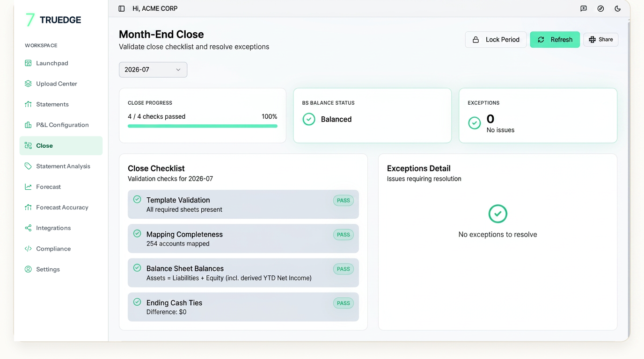This screenshot has height=359, width=644.
Task: Open the 2026-07 period dropdown
Action: (x=153, y=70)
